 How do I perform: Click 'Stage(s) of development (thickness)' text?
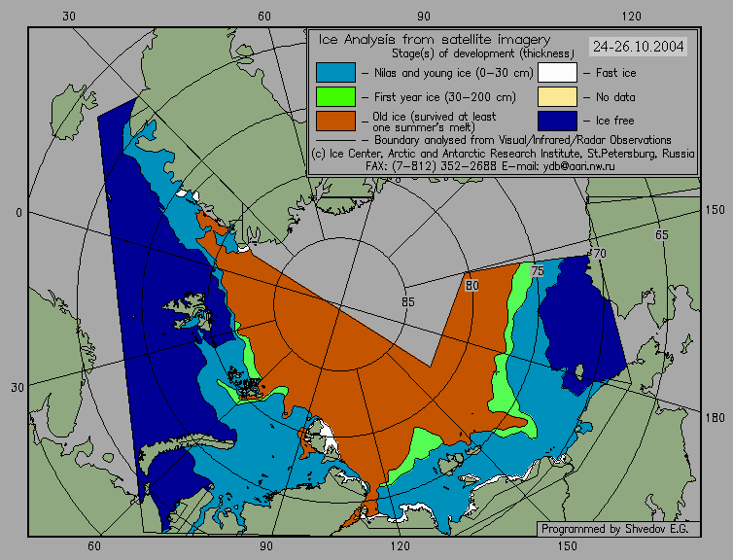(x=483, y=53)
